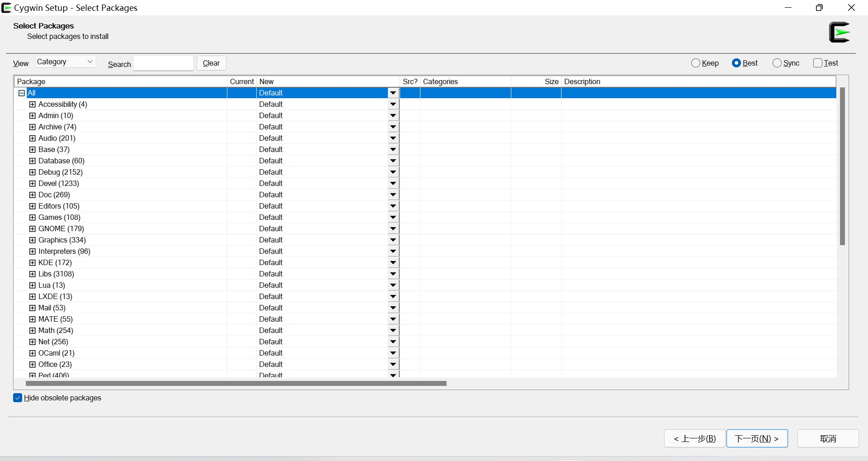Expand the Accessibility (4) category

[x=33, y=105]
